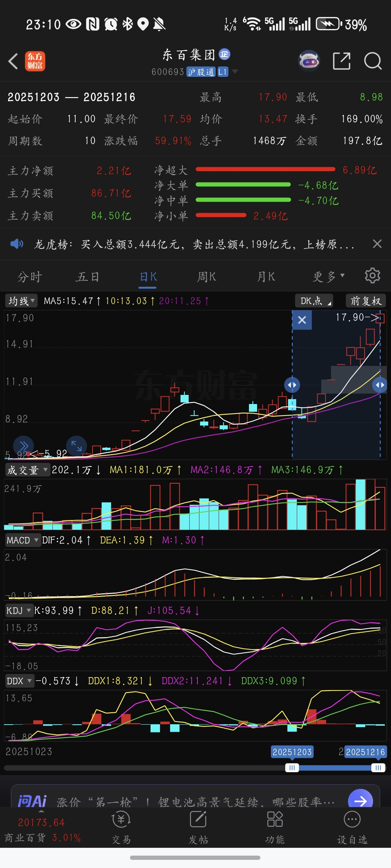Tap the battery status indicator

[x=341, y=24]
